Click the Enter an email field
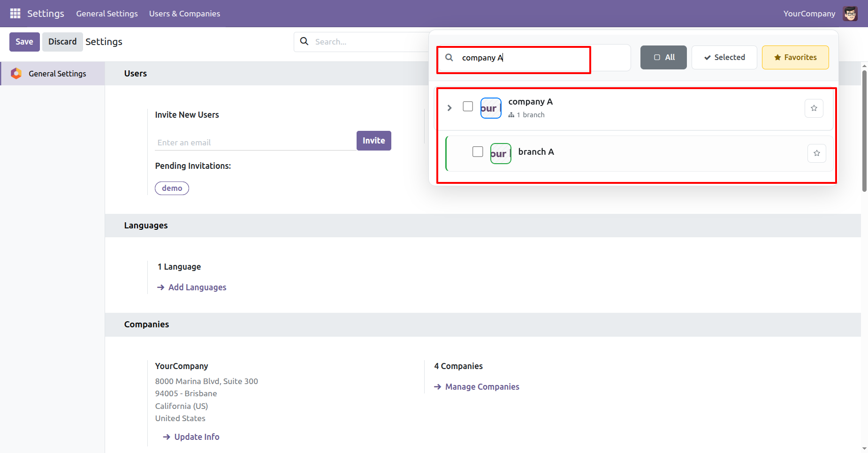Image resolution: width=868 pixels, height=453 pixels. coord(255,143)
